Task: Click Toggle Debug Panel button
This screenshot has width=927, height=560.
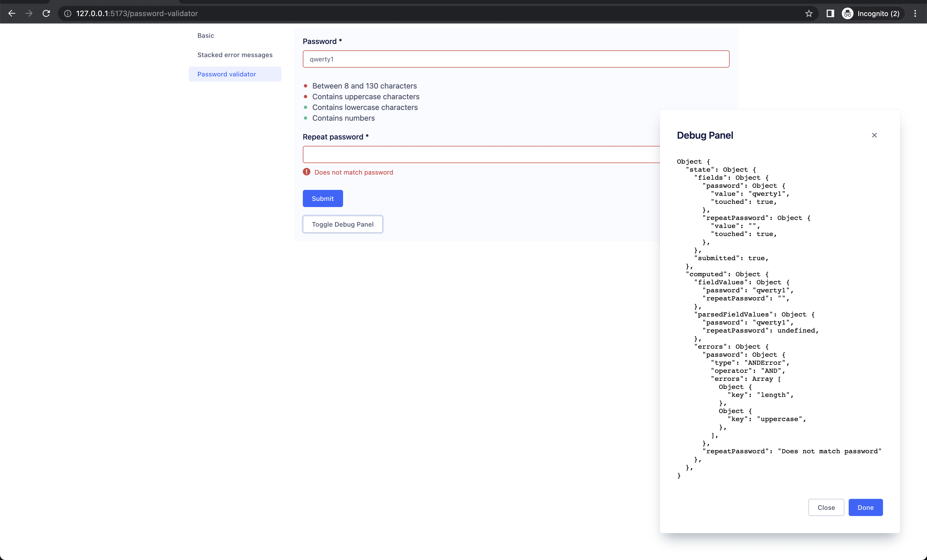Action: (342, 224)
